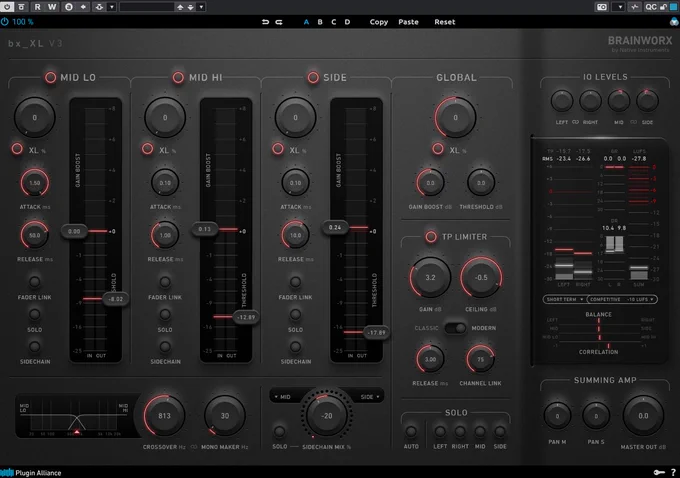
Task: Click the undo arrow icon
Action: tap(265, 22)
